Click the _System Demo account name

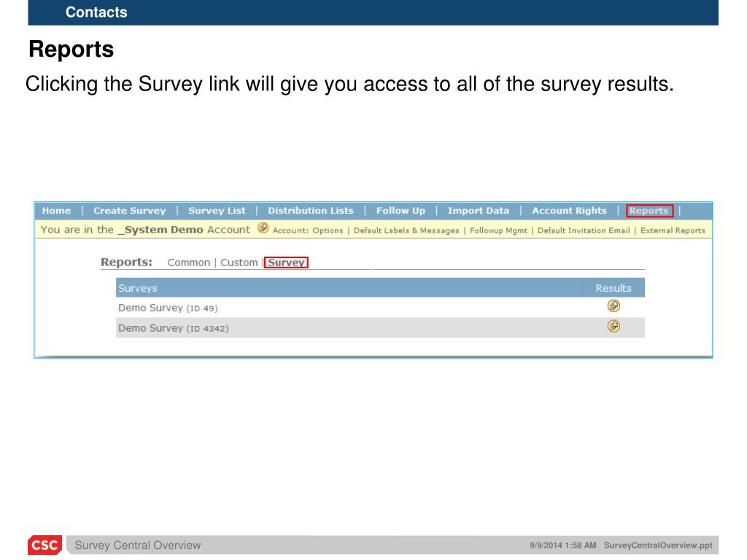click(x=160, y=230)
